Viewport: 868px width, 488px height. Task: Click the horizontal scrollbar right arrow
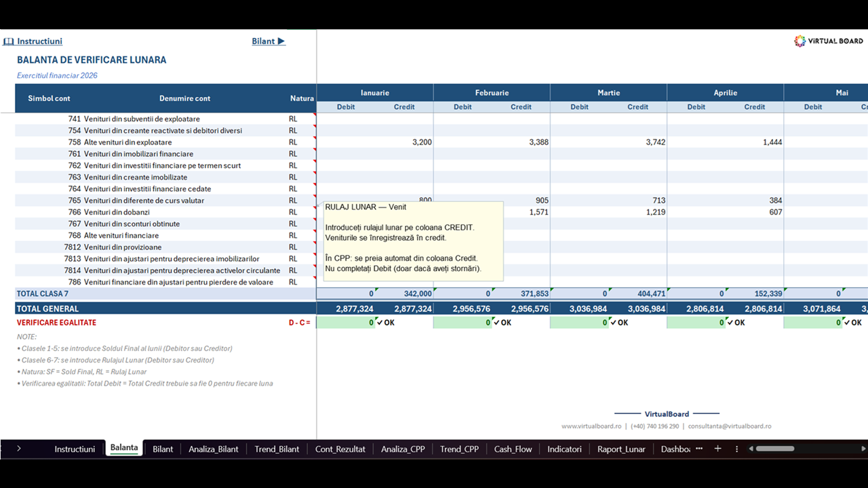863,449
